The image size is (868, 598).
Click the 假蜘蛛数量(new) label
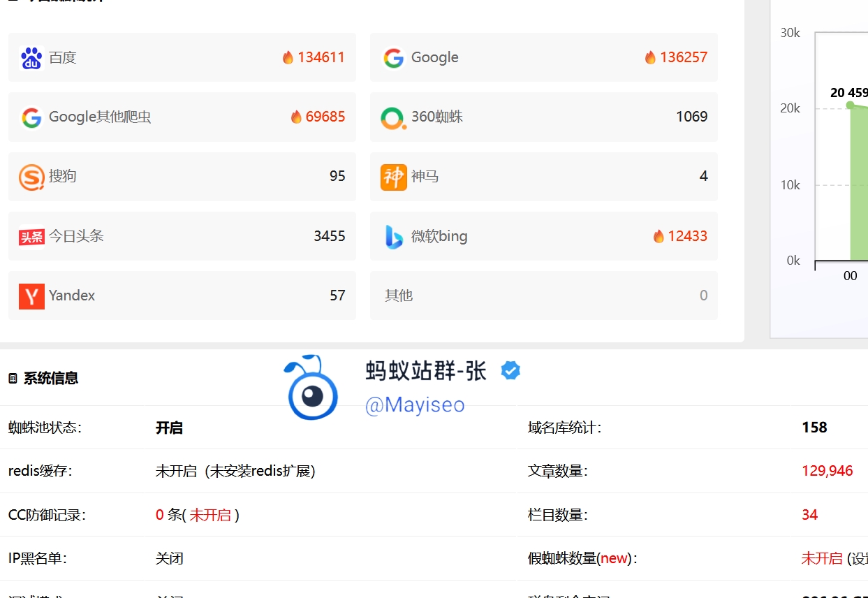[582, 559]
